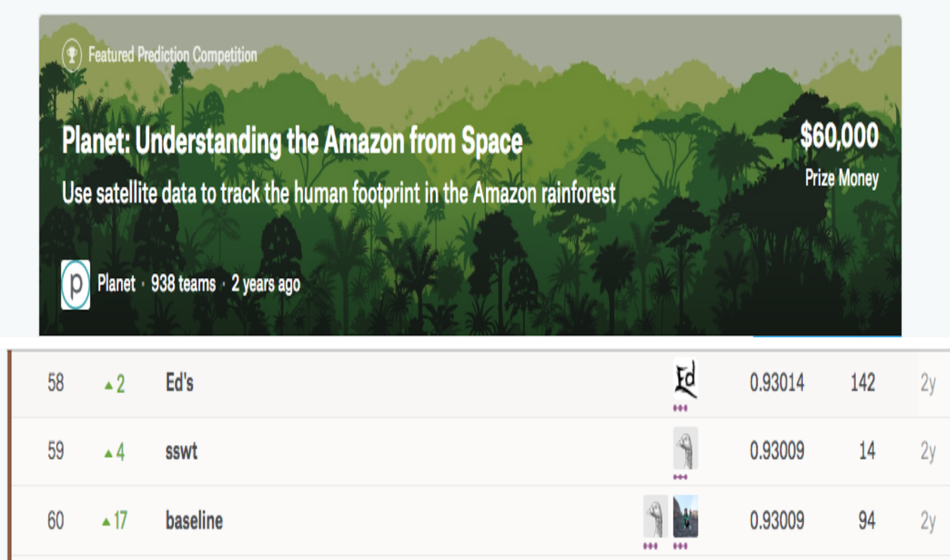Click the green up arrow in Ed's row

108,386
